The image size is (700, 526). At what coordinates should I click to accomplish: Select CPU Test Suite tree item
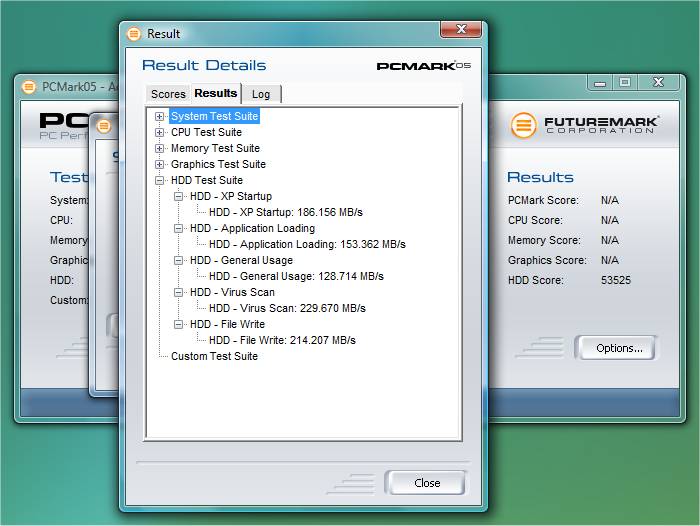click(206, 133)
